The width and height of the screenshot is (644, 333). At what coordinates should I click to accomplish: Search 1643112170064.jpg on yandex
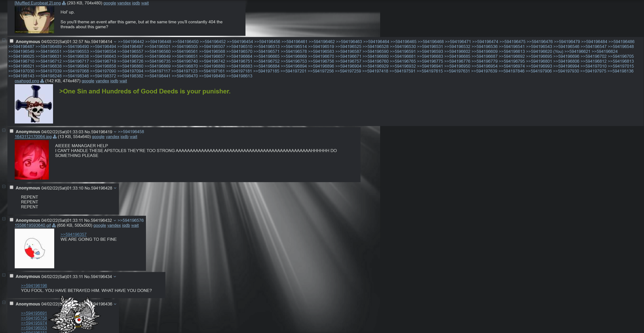[x=113, y=137]
